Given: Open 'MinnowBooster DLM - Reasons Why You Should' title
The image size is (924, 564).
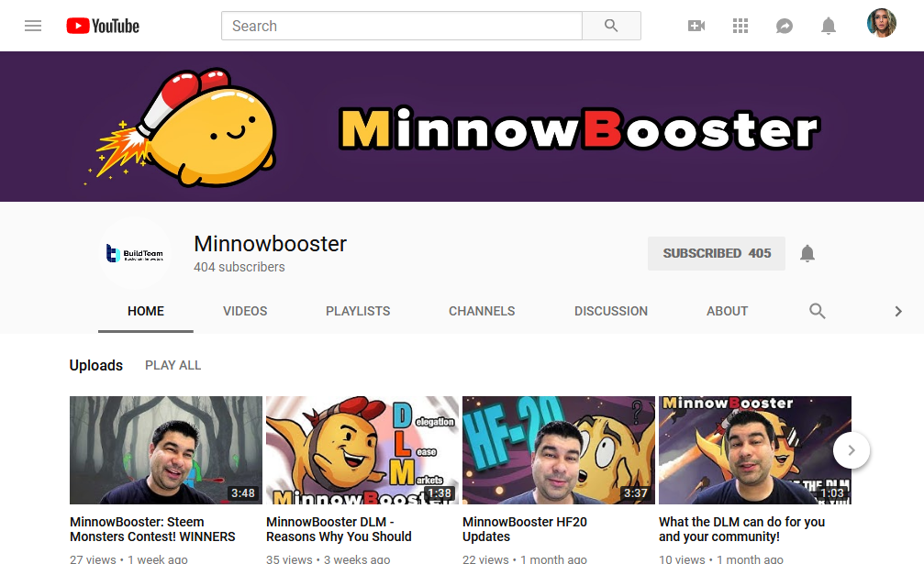Looking at the screenshot, I should [339, 529].
